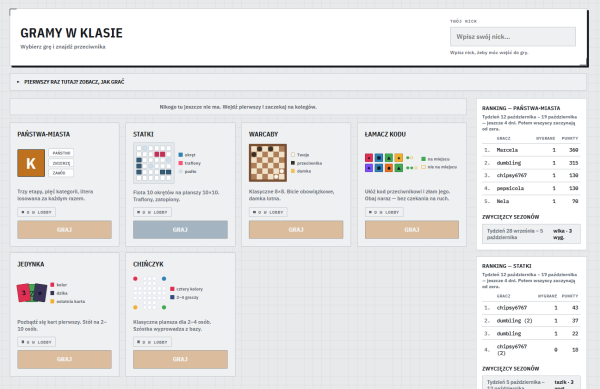Click the Warcaby checkerboard illustration
600x389 pixels.
coord(268,163)
